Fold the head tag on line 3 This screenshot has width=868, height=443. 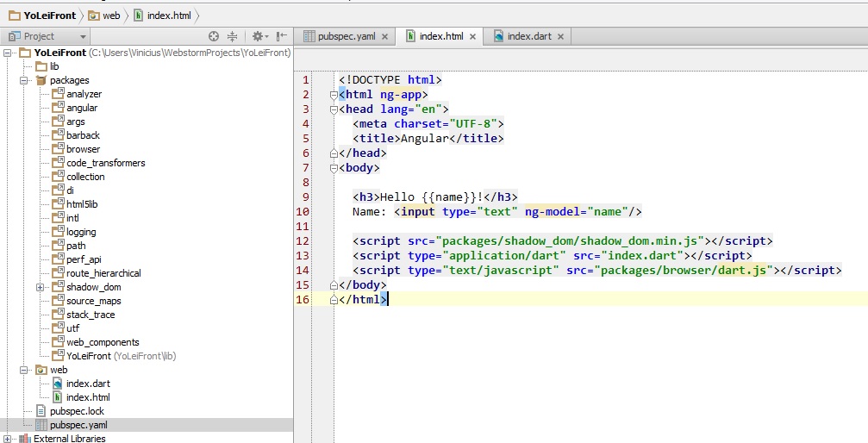tap(334, 109)
